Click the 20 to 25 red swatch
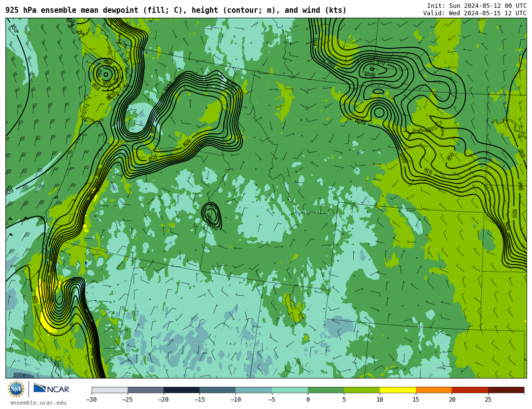Screen dimensions: 532x409 pyautogui.click(x=470, y=390)
